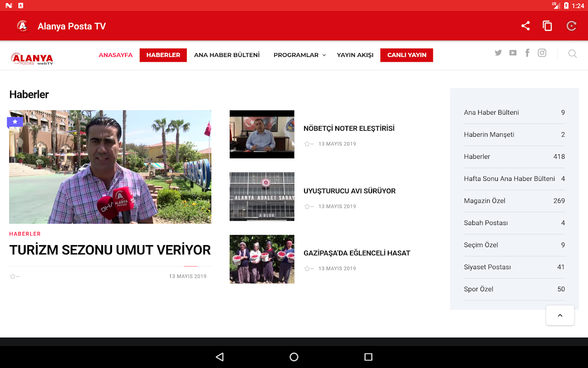Tap the scroll-to-top arrow button
Image resolution: width=588 pixels, height=368 pixels.
point(560,316)
